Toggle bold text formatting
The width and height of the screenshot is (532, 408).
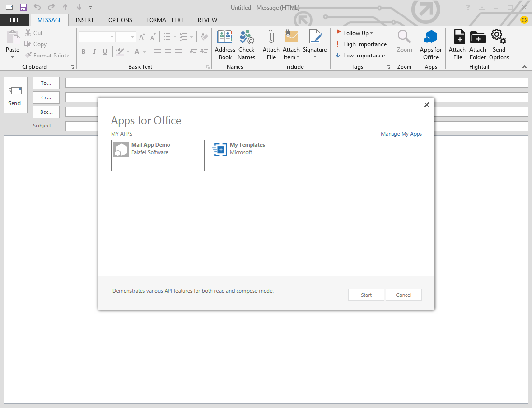(x=83, y=51)
